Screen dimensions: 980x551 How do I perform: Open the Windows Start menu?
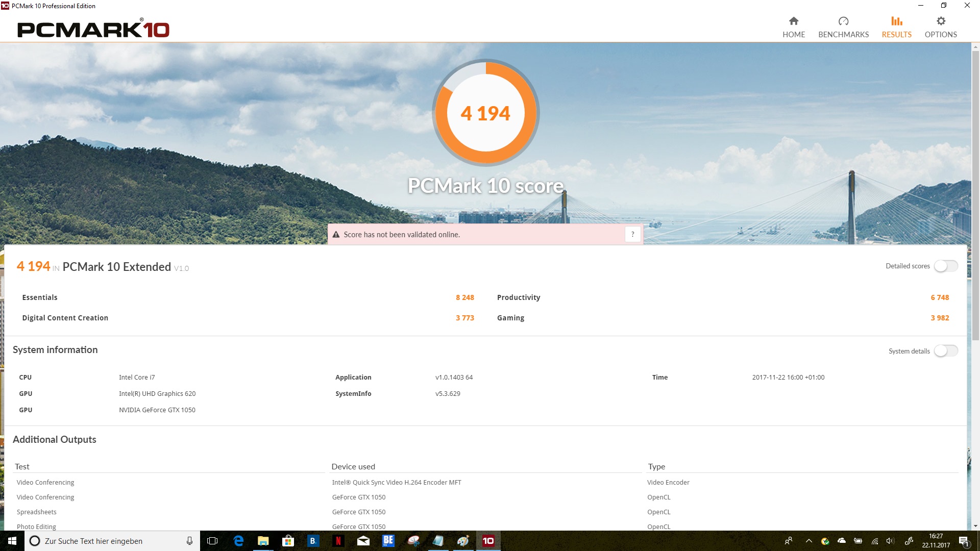click(x=12, y=541)
